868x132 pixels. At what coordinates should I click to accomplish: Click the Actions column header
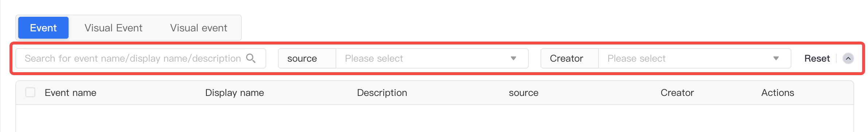point(778,93)
